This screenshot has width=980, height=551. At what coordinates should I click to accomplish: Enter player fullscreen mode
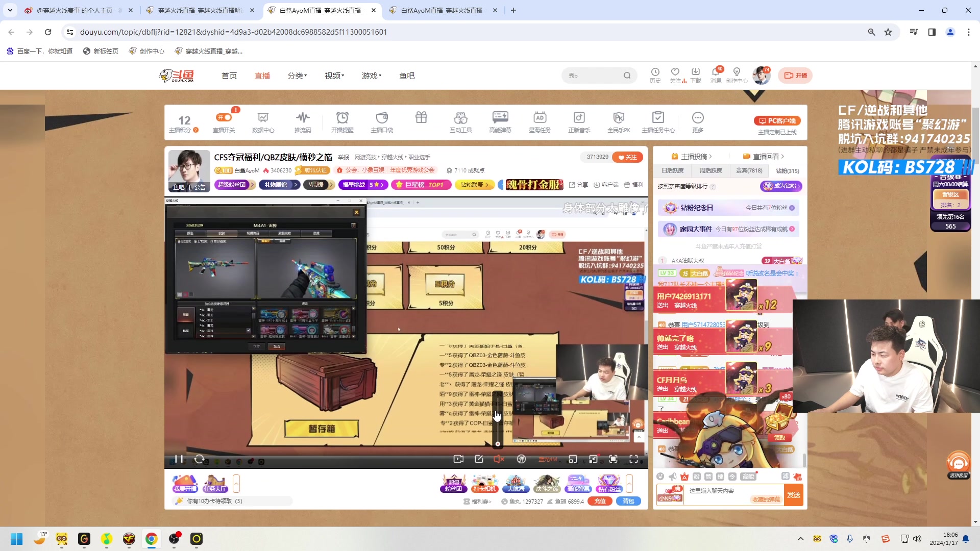(633, 459)
